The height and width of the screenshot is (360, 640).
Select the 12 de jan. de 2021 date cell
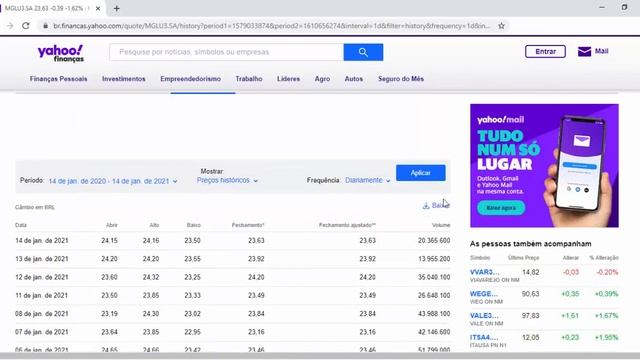tap(42, 277)
